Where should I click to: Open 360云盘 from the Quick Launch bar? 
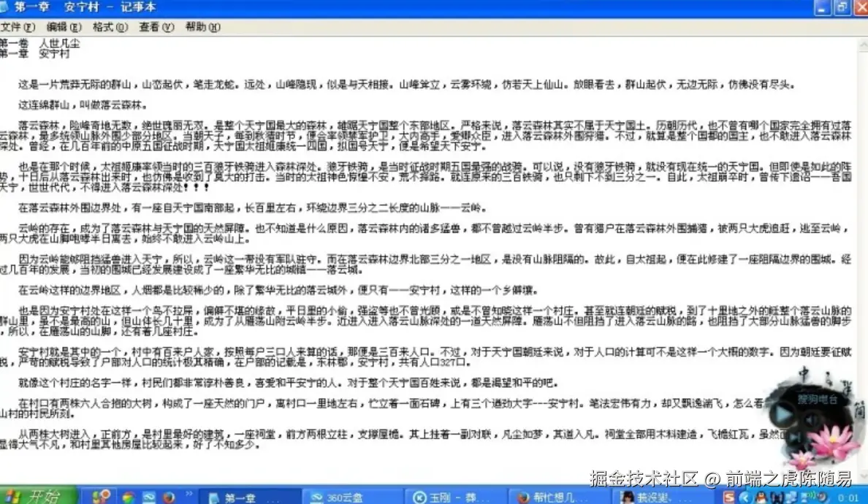[x=148, y=497]
